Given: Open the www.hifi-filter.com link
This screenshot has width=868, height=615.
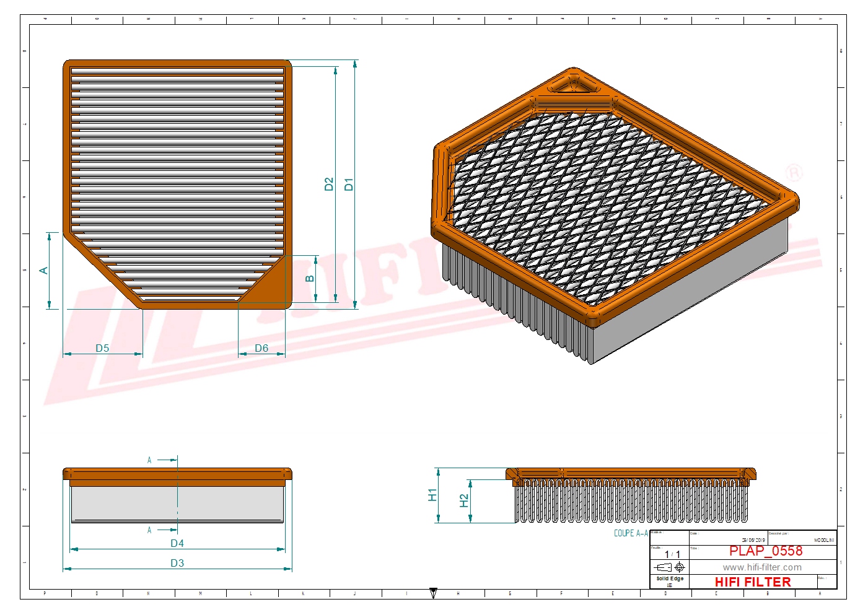Looking at the screenshot, I should pos(761,567).
